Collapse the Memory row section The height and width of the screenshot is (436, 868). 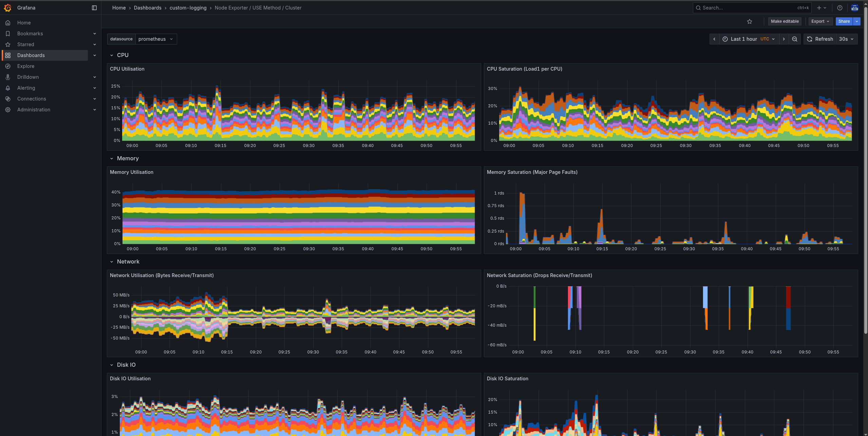(x=112, y=158)
